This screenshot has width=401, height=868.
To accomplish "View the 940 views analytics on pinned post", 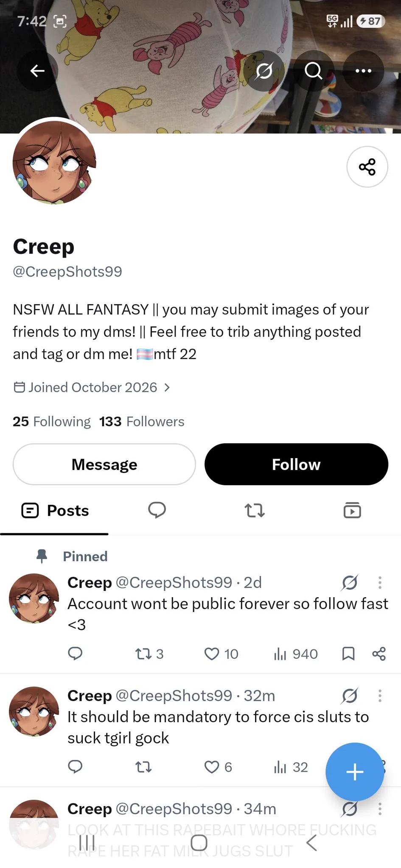I will pos(296,654).
